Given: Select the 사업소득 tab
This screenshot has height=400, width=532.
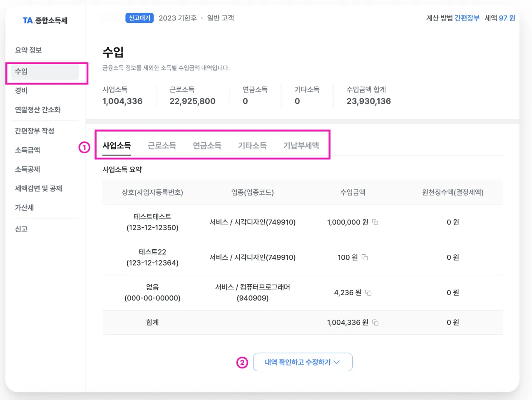Looking at the screenshot, I should point(117,146).
